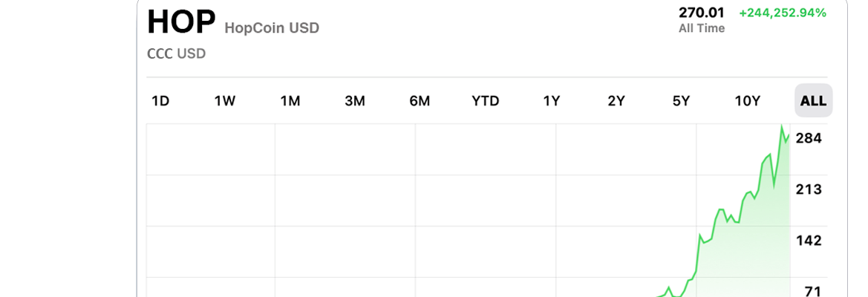The width and height of the screenshot is (868, 297).
Task: Click the CCC USD exchange label
Action: coord(176,54)
